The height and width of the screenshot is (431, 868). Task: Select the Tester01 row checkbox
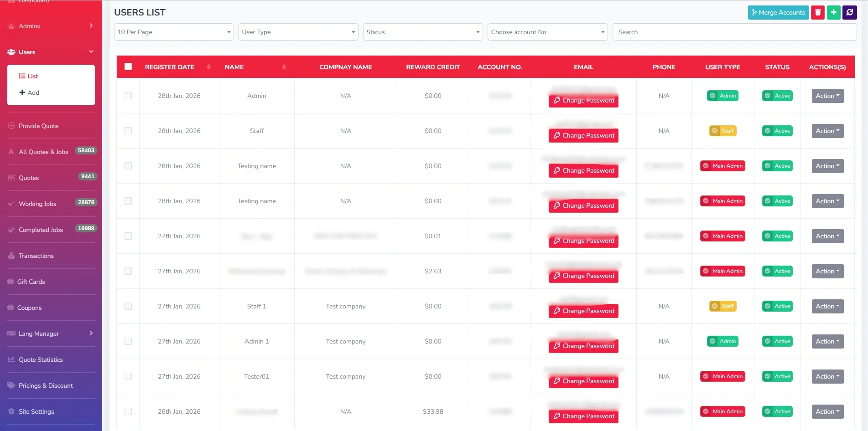(128, 376)
